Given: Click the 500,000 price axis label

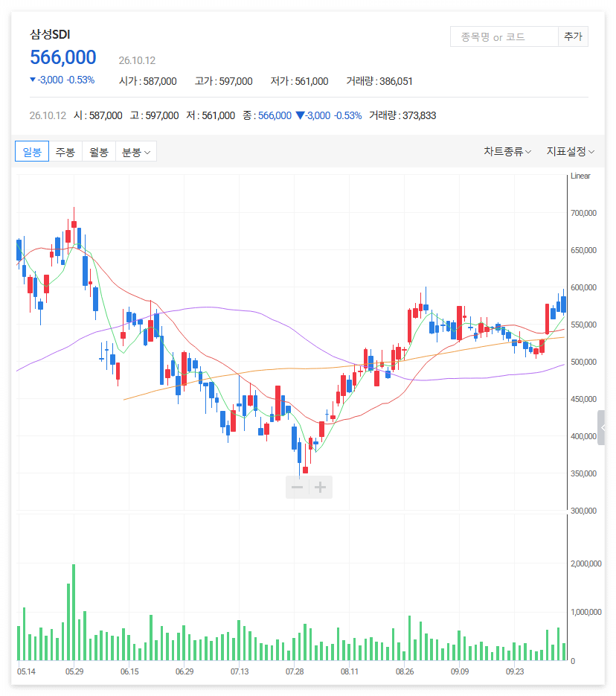Looking at the screenshot, I should [x=583, y=362].
